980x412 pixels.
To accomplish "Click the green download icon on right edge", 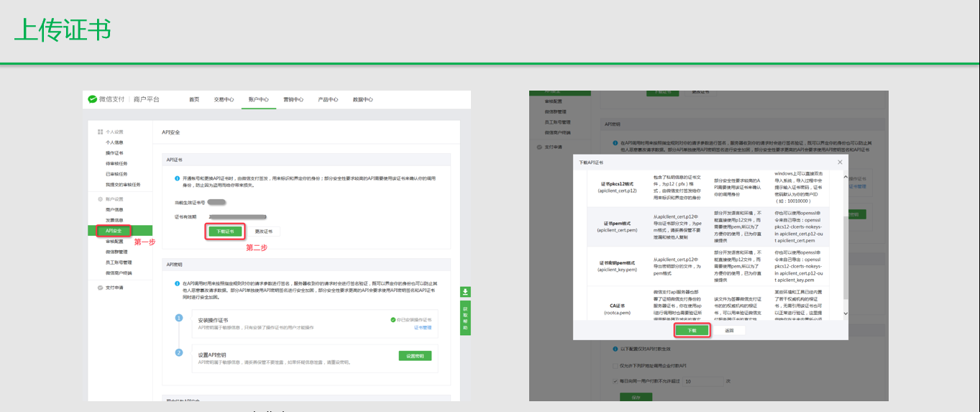I will (465, 292).
